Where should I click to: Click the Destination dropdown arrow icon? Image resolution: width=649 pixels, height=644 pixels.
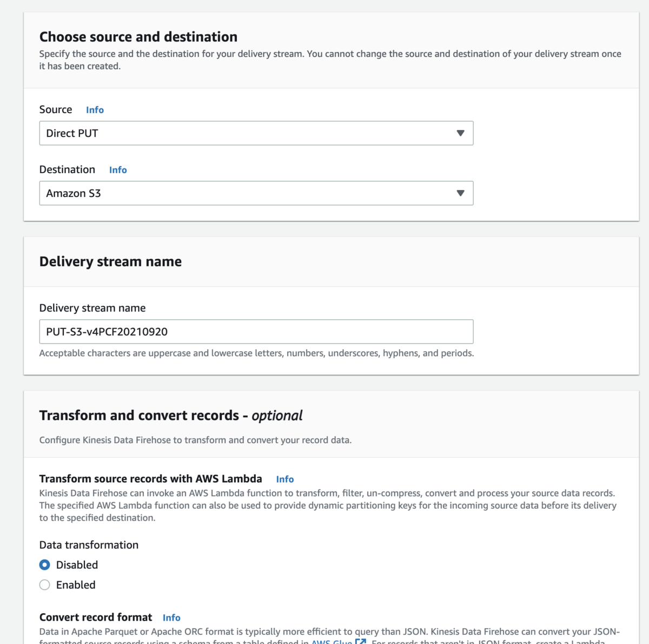pos(460,193)
